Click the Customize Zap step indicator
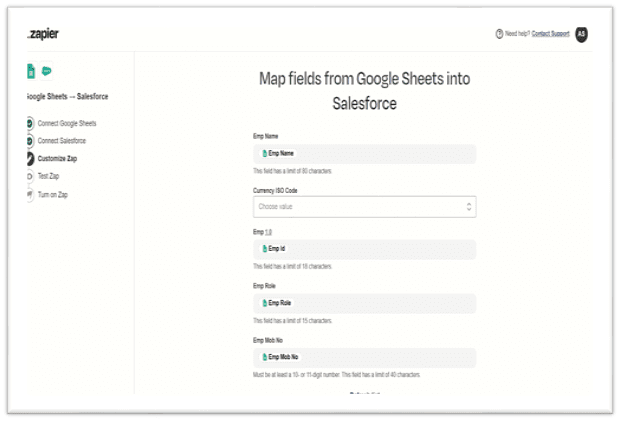618x422 pixels. click(29, 158)
